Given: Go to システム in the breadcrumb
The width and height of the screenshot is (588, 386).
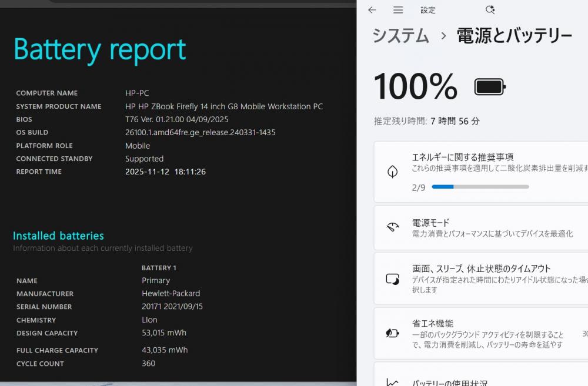Looking at the screenshot, I should coord(400,36).
